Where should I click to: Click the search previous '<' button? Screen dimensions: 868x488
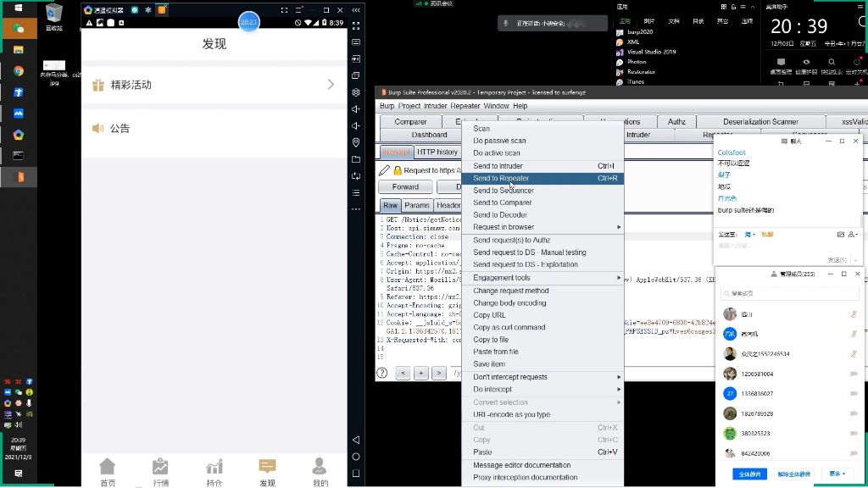pyautogui.click(x=403, y=373)
